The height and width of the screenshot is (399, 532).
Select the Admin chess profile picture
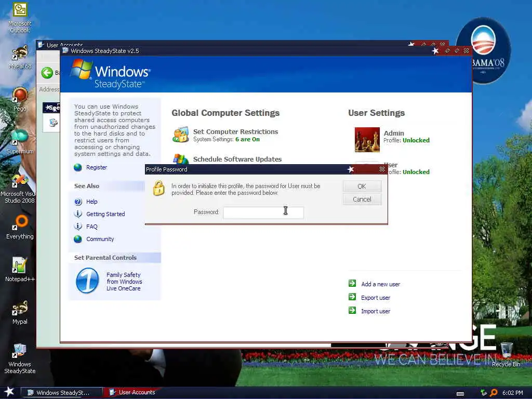[367, 139]
